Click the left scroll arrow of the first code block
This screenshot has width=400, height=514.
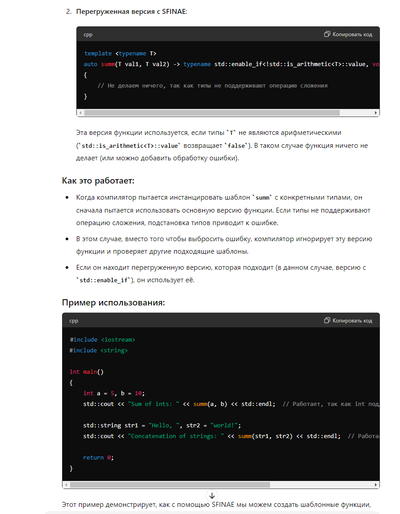click(80, 113)
